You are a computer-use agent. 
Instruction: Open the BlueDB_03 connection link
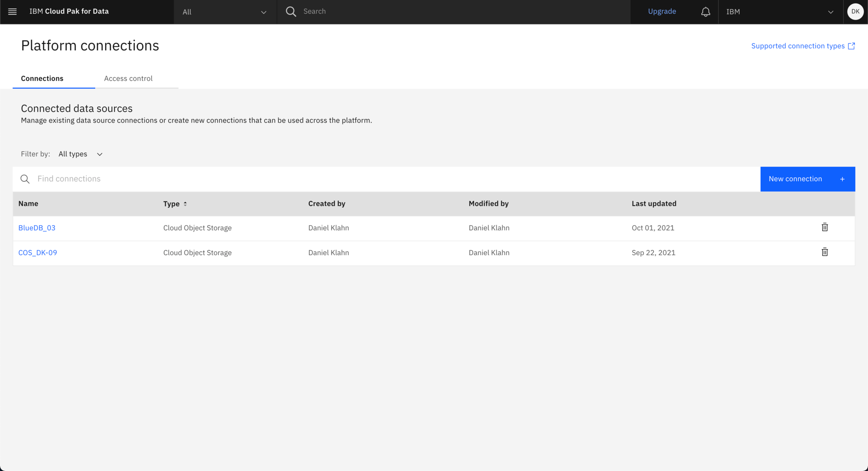pyautogui.click(x=37, y=228)
